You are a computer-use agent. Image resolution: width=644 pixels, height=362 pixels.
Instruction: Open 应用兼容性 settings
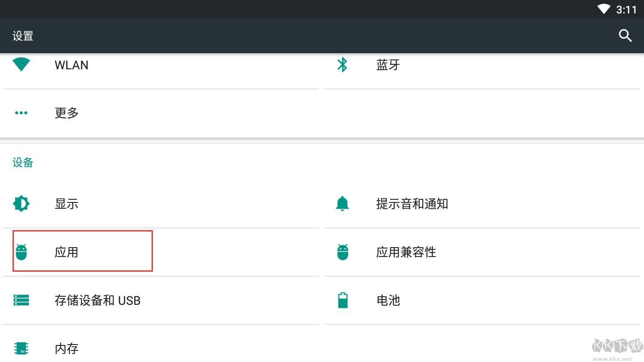click(406, 253)
